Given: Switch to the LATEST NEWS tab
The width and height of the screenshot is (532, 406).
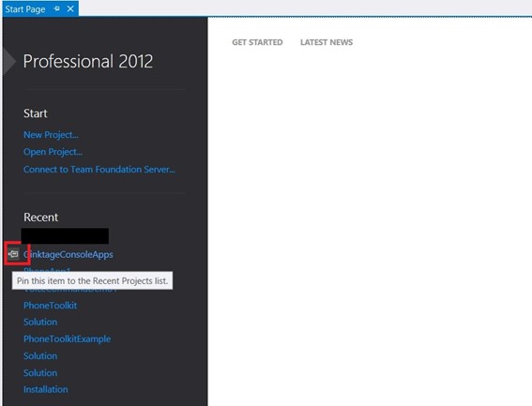Looking at the screenshot, I should click(x=327, y=42).
